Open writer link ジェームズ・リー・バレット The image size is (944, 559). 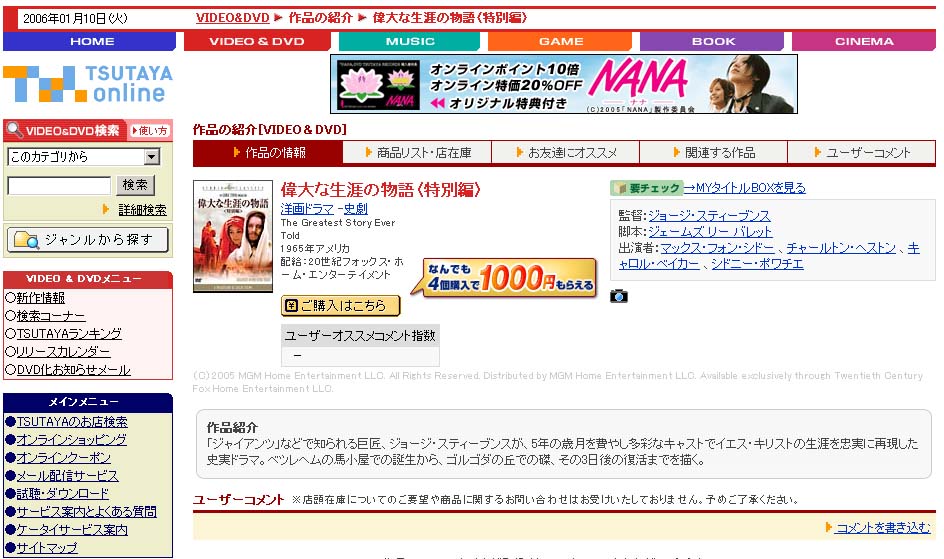tap(710, 232)
